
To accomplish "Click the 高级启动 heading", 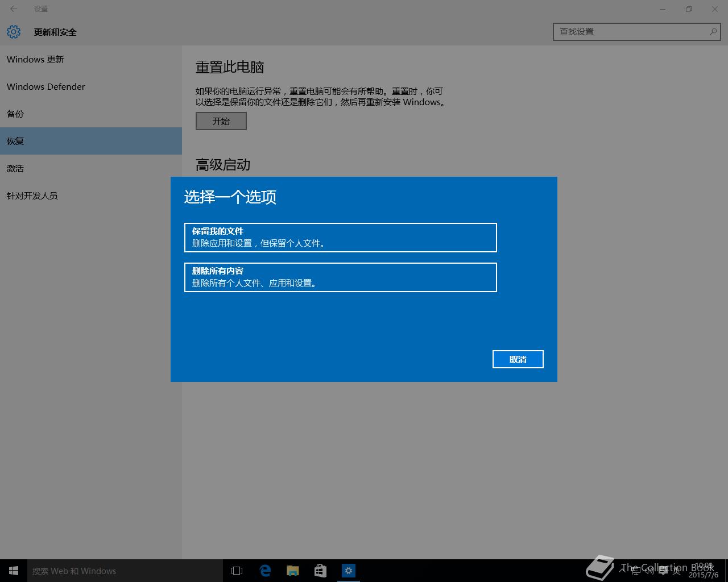I will coord(223,165).
